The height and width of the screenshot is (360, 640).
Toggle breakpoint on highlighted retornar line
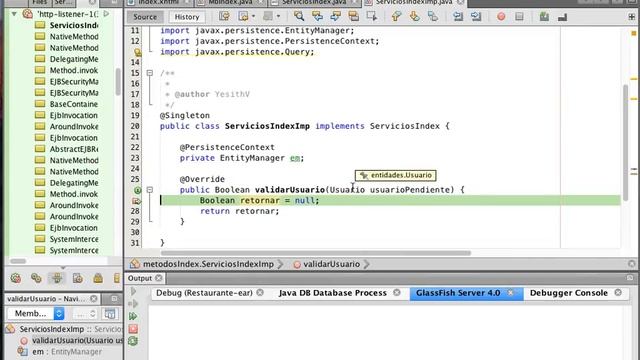pos(136,200)
